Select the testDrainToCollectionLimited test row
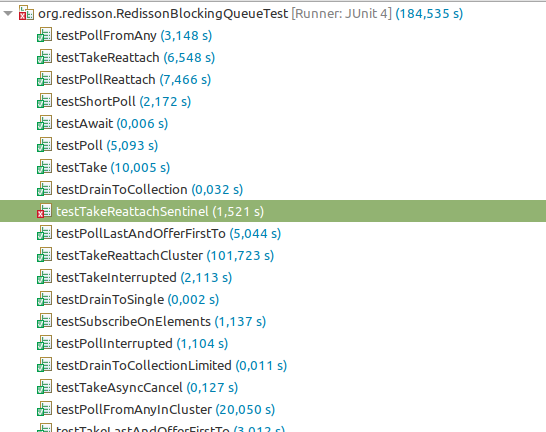Screen dimensions: 546x432 point(172,366)
